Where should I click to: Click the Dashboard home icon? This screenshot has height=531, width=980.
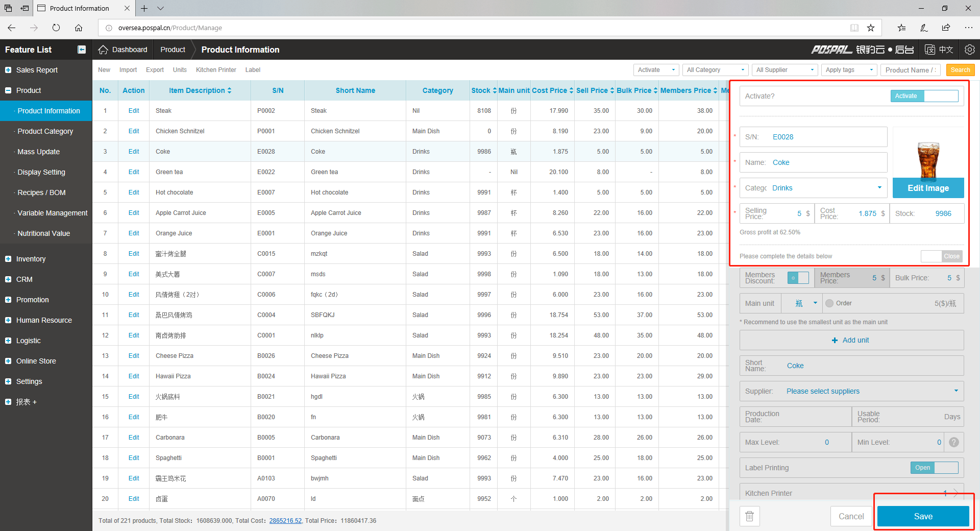(103, 50)
